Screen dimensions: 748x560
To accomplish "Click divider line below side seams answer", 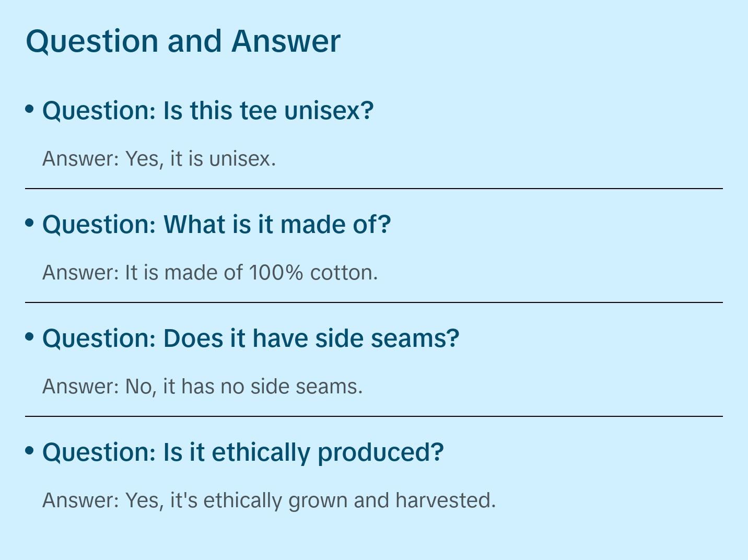I will [x=374, y=416].
